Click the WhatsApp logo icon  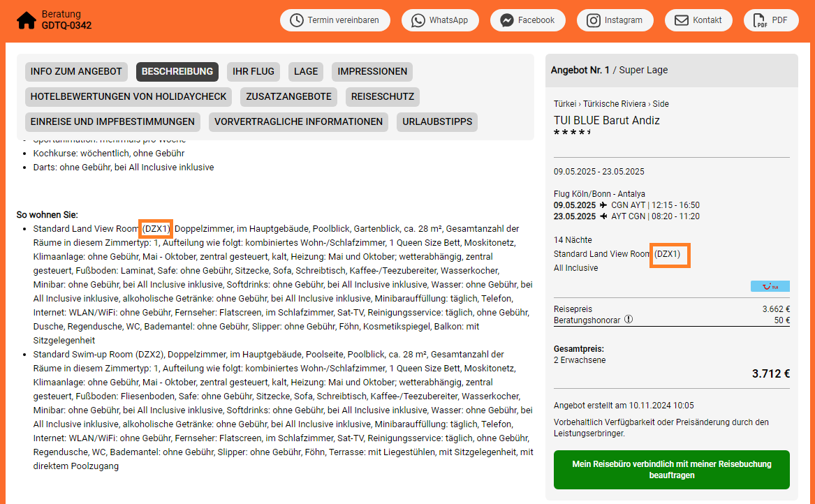coord(418,20)
